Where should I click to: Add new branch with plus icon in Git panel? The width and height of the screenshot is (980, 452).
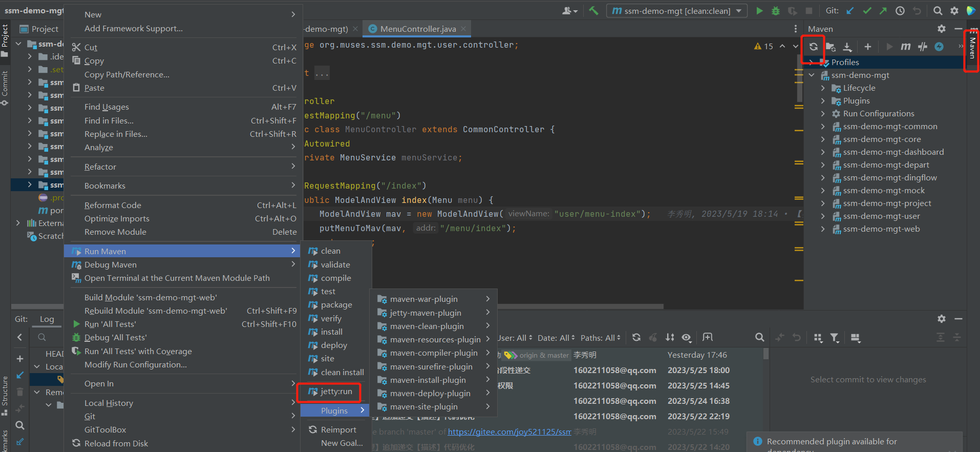[20, 359]
